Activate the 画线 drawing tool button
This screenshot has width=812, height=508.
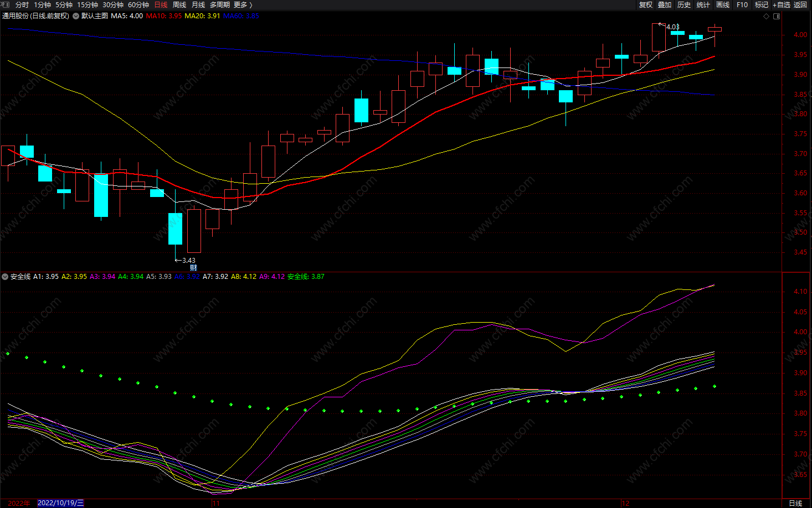723,5
